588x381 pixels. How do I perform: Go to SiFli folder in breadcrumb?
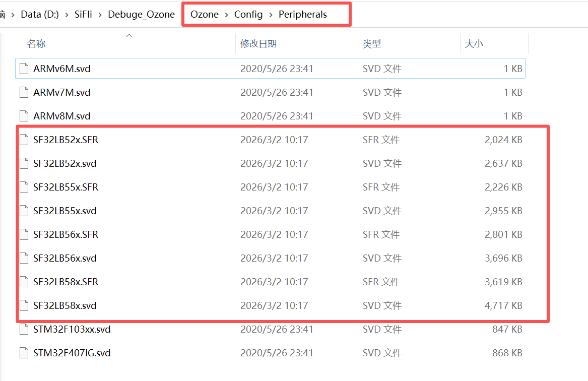coord(83,14)
